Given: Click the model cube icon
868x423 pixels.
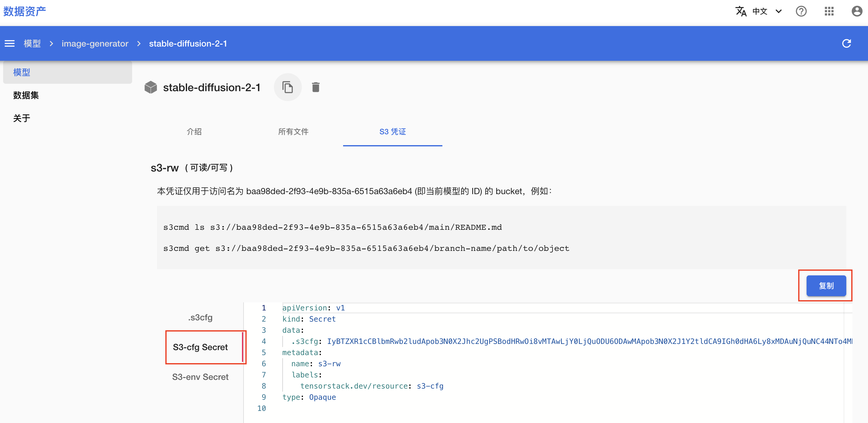Looking at the screenshot, I should click(x=151, y=87).
